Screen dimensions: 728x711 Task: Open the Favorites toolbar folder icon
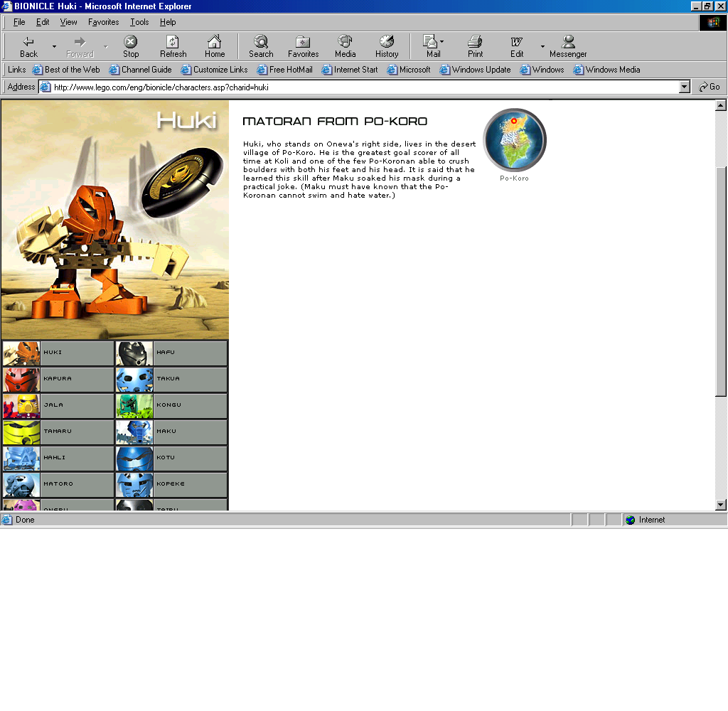tap(303, 42)
